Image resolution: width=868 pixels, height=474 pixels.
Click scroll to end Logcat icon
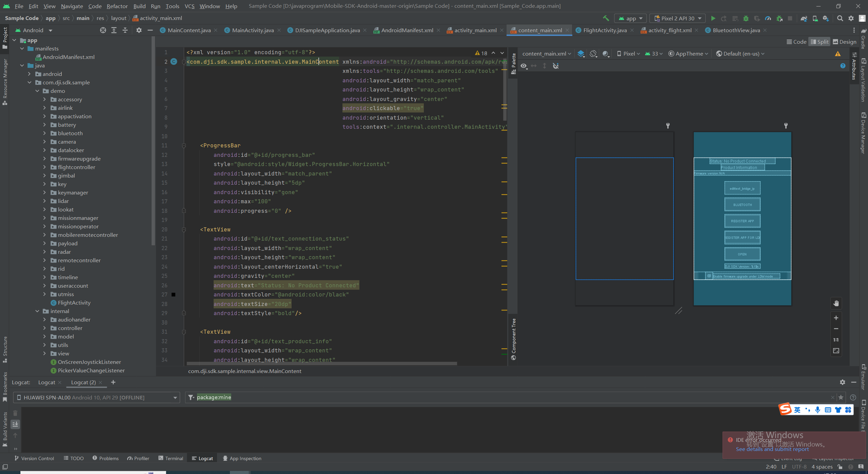15,424
